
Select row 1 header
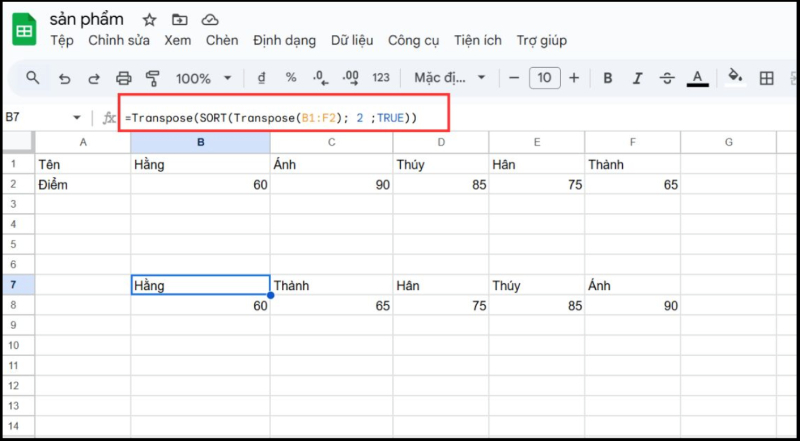click(18, 164)
